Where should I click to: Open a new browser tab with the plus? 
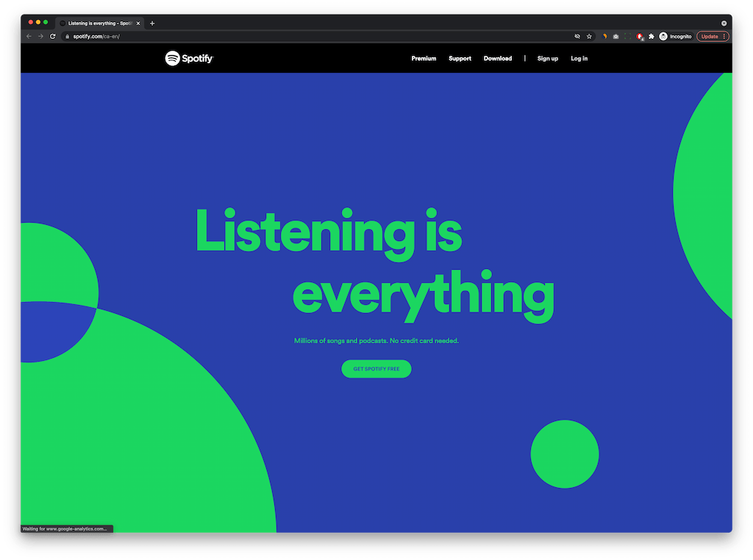[151, 23]
